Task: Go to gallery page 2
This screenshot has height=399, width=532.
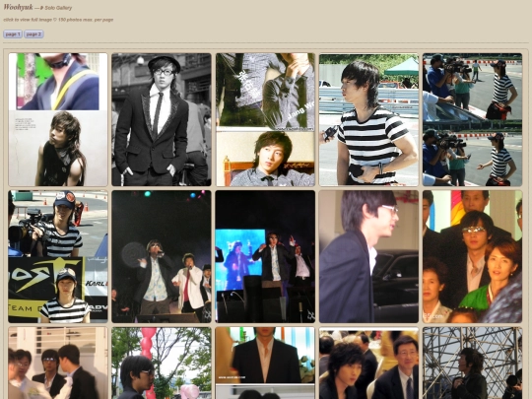Action: (x=33, y=34)
